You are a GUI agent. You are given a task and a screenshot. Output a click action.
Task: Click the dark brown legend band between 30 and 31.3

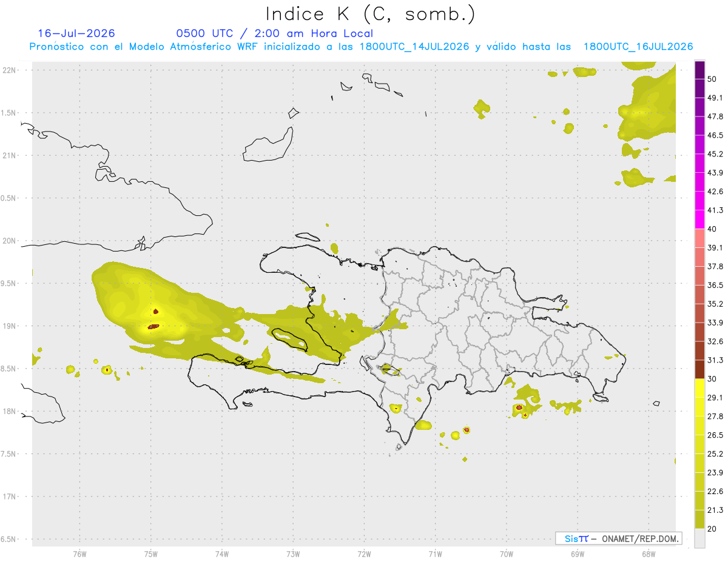699,369
